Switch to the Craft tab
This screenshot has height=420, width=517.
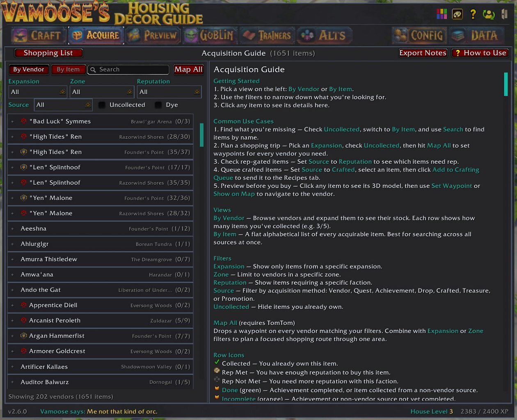(39, 36)
